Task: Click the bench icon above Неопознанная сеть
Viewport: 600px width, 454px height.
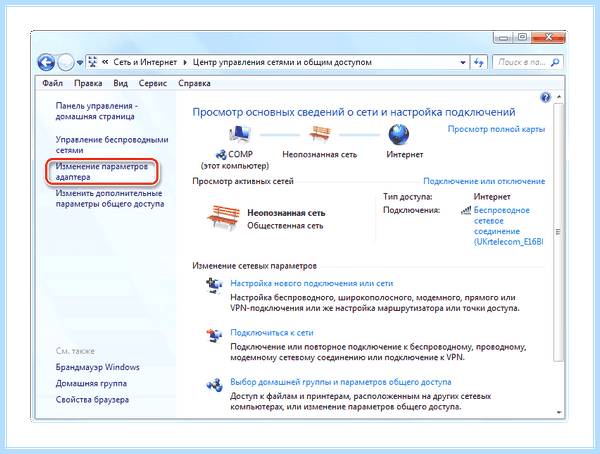Action: pyautogui.click(x=320, y=134)
